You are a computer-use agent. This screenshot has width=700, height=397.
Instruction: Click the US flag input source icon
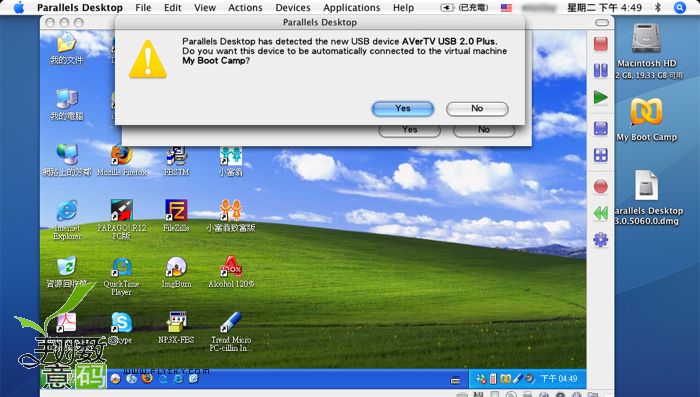(x=506, y=8)
